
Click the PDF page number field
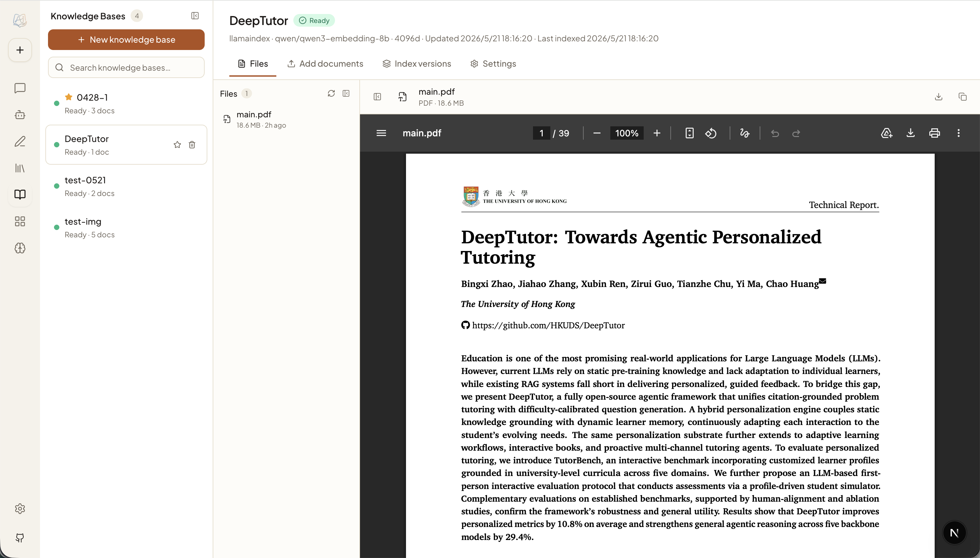click(541, 133)
